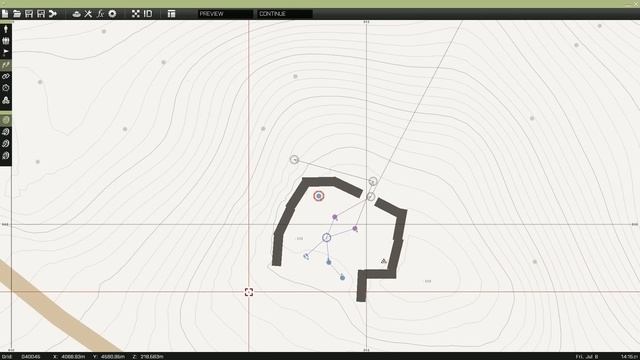Screen dimensions: 640x360
Task: Select the red-circled player unit
Action: [318, 196]
